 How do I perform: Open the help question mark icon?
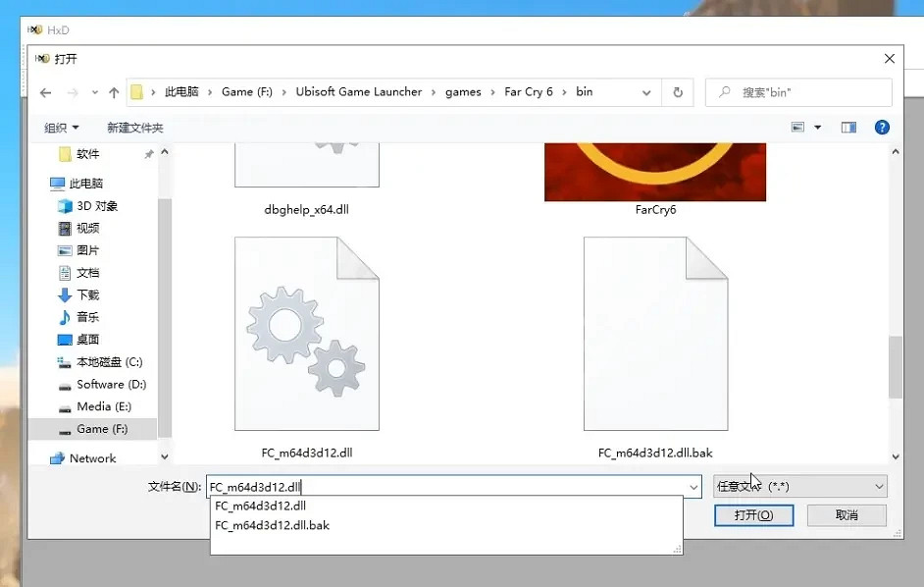point(881,128)
